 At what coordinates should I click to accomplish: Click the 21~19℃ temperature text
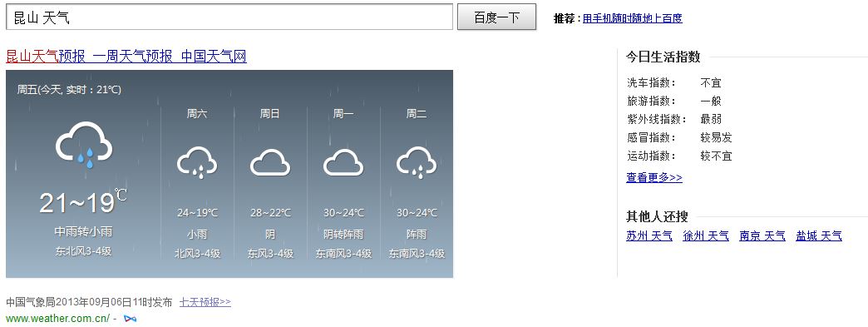point(82,202)
